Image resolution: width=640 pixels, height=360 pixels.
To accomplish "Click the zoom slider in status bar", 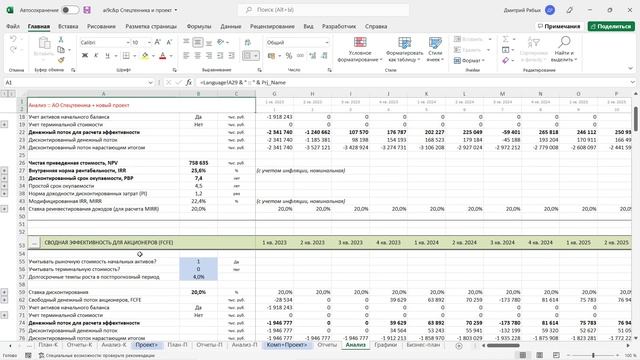I will (593, 356).
